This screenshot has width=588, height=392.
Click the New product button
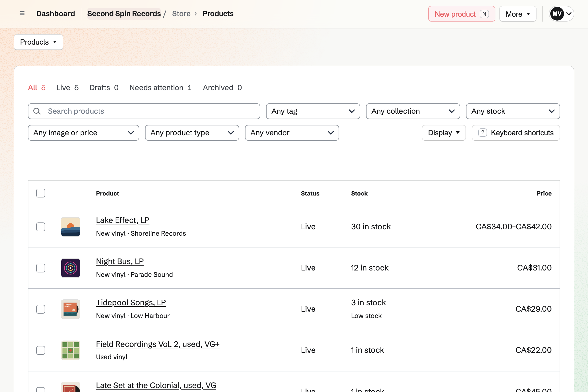pyautogui.click(x=462, y=14)
